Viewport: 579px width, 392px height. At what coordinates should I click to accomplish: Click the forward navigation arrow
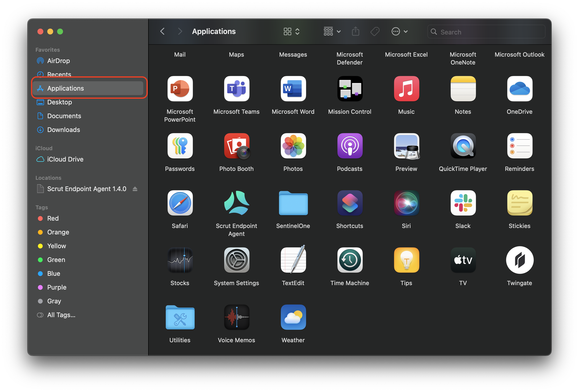pyautogui.click(x=180, y=32)
